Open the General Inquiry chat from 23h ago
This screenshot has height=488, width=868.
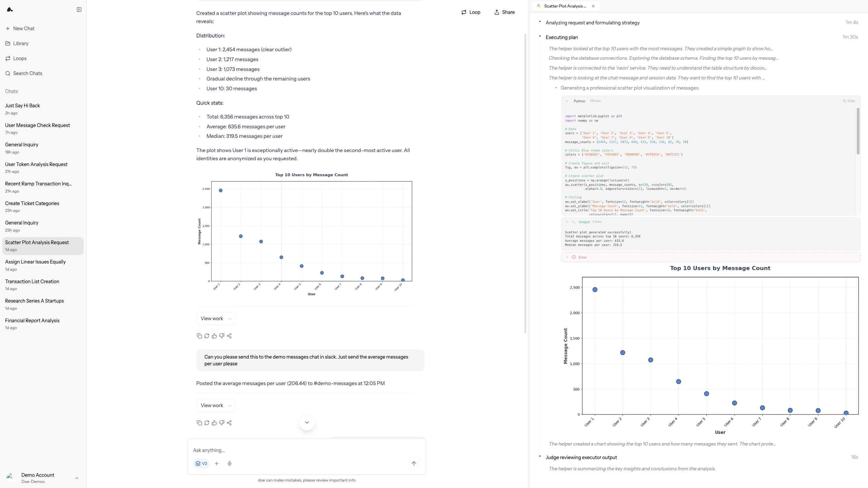pyautogui.click(x=43, y=226)
